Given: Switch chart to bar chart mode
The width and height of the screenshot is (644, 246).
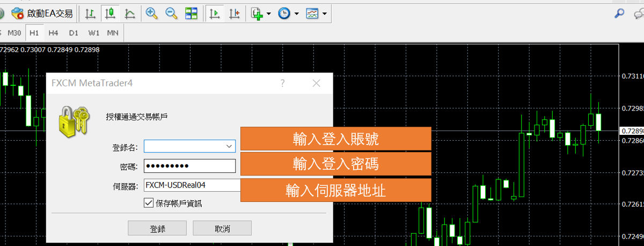Looking at the screenshot, I should click(91, 13).
